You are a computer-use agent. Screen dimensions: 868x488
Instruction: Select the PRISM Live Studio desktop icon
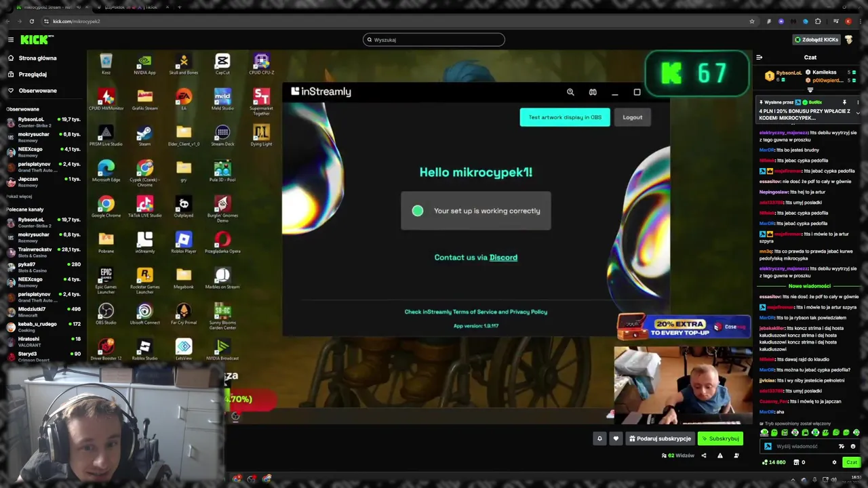[106, 135]
